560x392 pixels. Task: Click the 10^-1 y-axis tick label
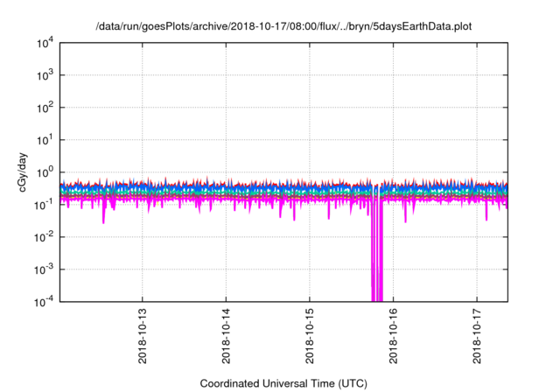[x=44, y=205]
